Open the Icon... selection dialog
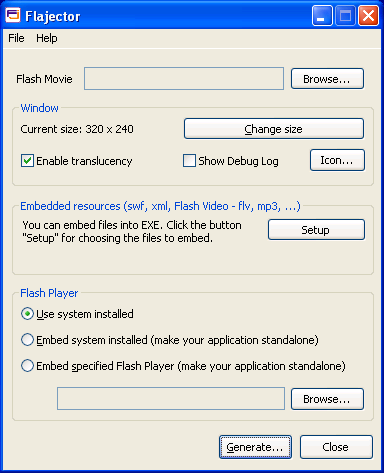Image resolution: width=384 pixels, height=473 pixels. pyautogui.click(x=337, y=160)
